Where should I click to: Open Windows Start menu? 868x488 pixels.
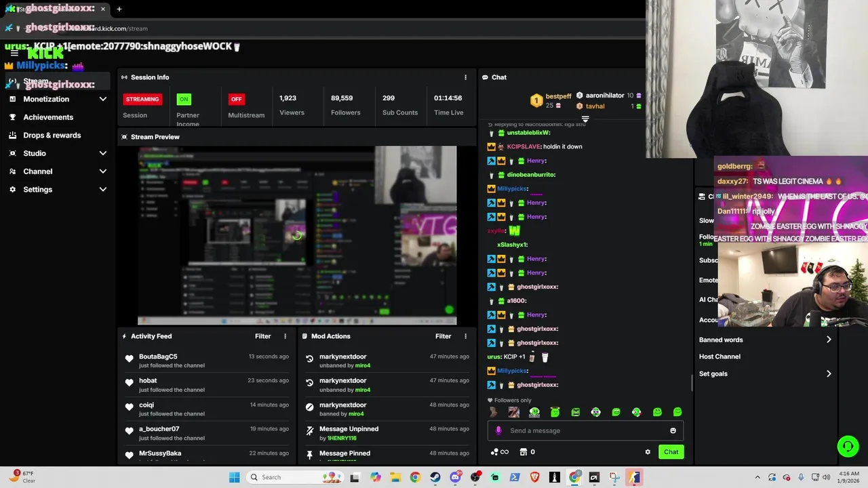pyautogui.click(x=234, y=477)
